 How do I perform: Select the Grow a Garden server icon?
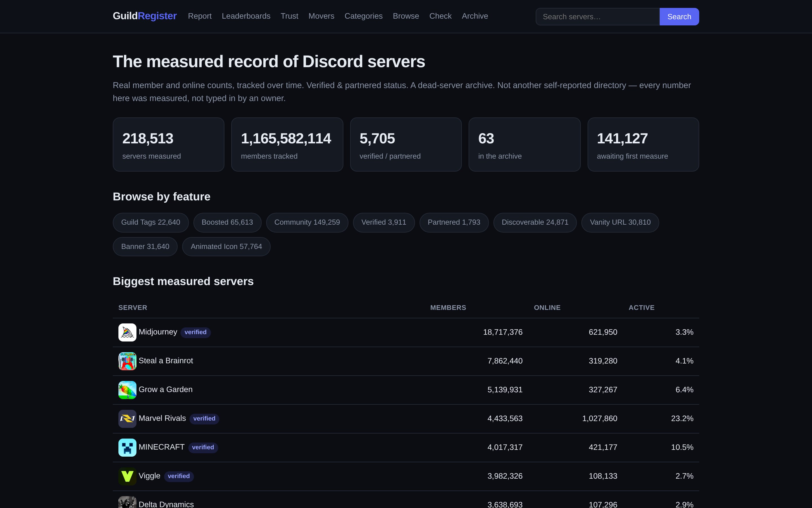pos(127,390)
